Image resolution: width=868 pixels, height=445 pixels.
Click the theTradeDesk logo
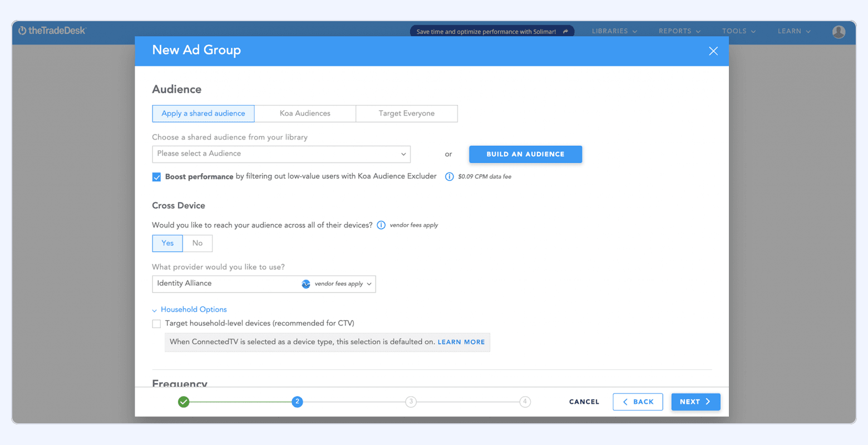pos(52,31)
